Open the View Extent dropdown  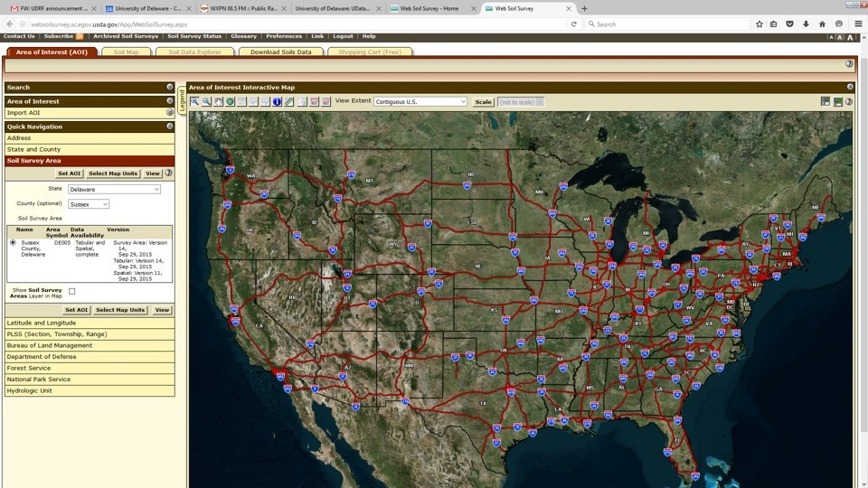[x=420, y=102]
